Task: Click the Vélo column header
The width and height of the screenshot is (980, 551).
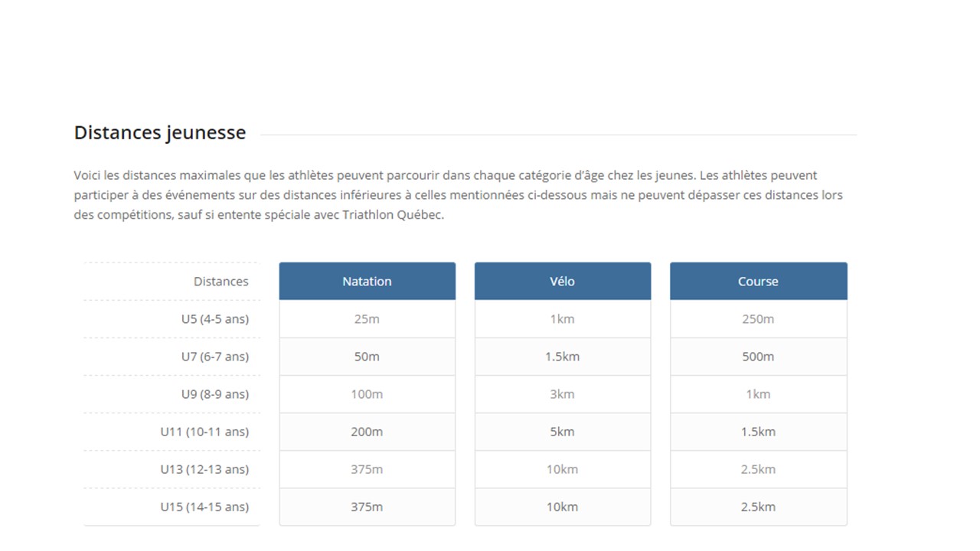Action: click(562, 281)
